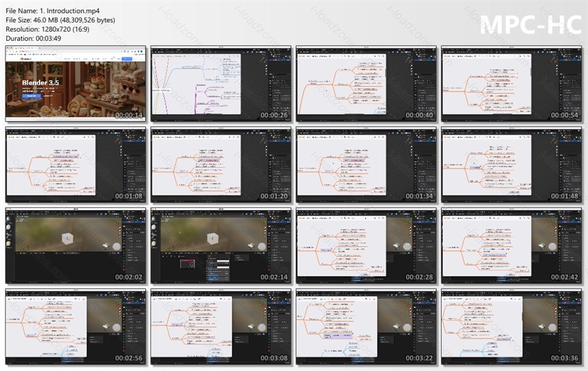Click the 'File Name: 1. Introduction.mp4' line
The image size is (588, 371).
(x=53, y=11)
